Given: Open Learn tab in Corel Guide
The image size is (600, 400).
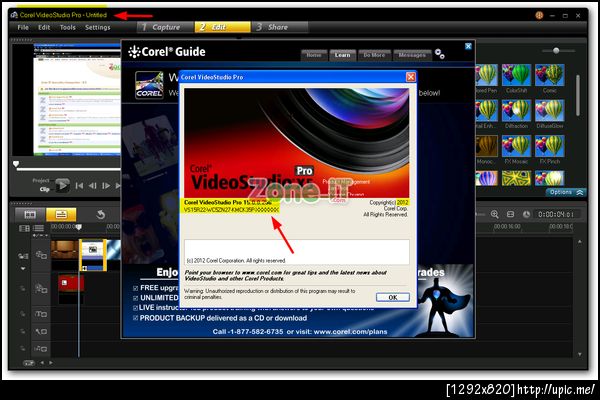Looking at the screenshot, I should (x=342, y=55).
